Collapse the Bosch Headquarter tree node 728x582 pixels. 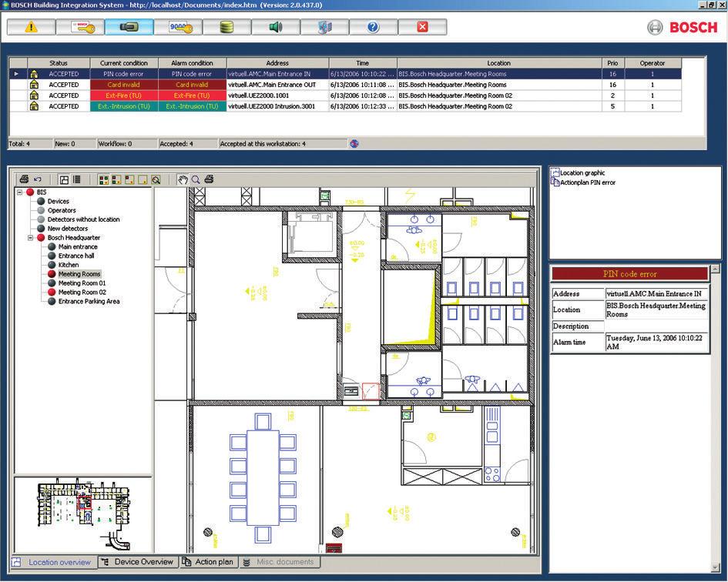click(x=31, y=238)
